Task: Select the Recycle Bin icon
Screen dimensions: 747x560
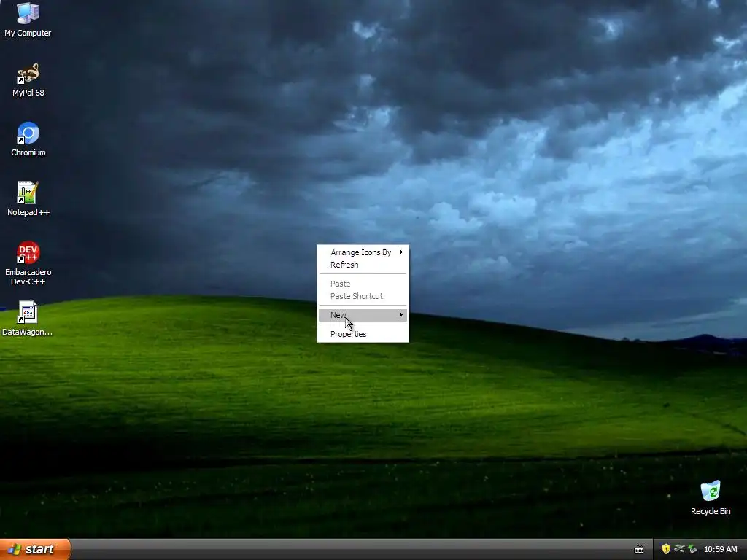Action: [x=711, y=498]
